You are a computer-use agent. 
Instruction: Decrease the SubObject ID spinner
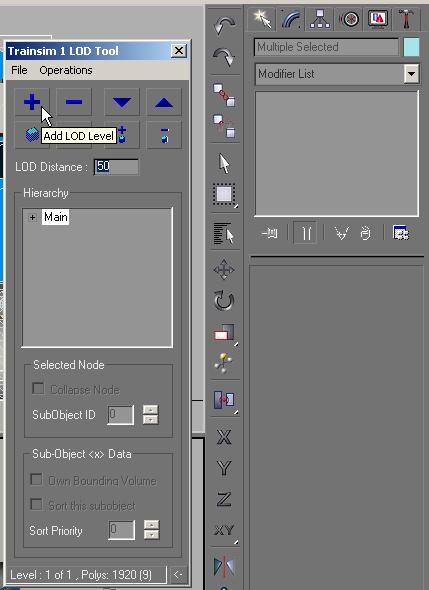pyautogui.click(x=151, y=420)
